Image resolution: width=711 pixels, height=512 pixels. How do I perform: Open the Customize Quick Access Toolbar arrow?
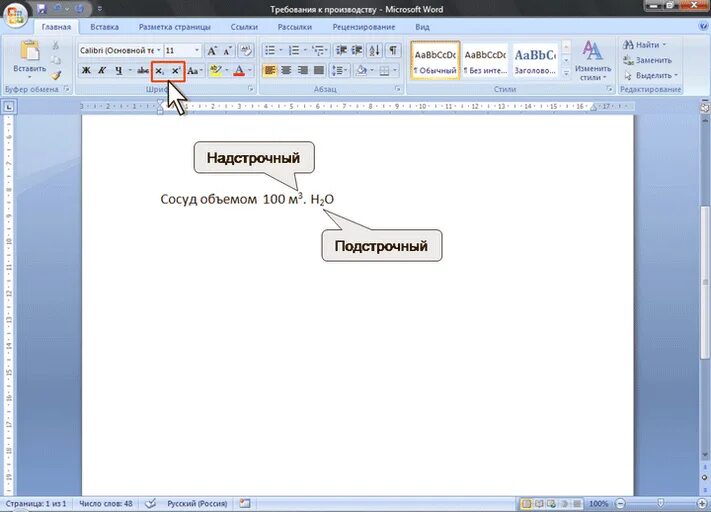[x=100, y=9]
